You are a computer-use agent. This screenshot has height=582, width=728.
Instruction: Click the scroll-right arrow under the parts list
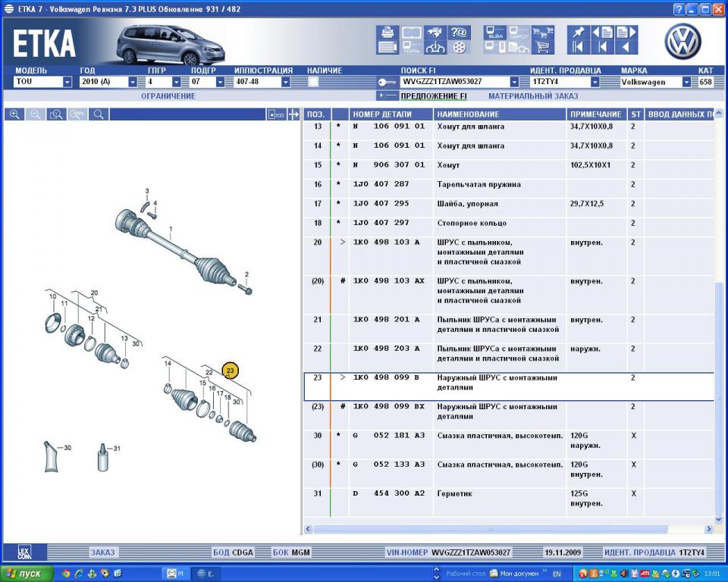coord(708,529)
